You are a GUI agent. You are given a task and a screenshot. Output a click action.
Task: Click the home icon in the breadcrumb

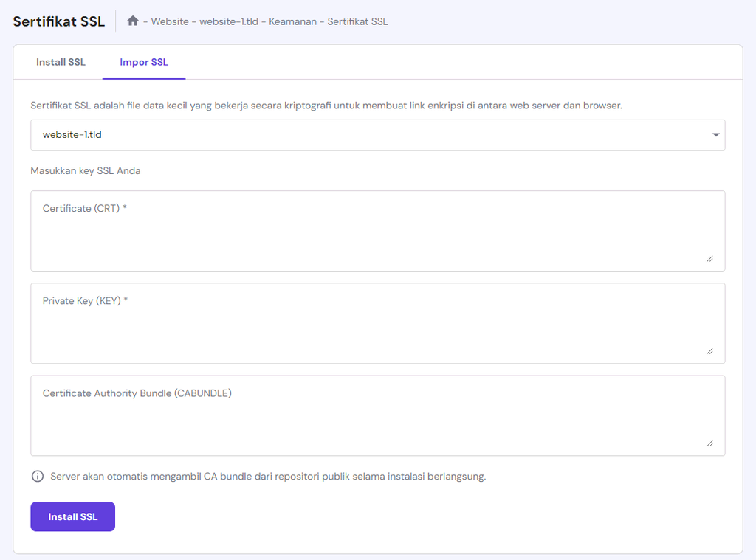tap(133, 21)
